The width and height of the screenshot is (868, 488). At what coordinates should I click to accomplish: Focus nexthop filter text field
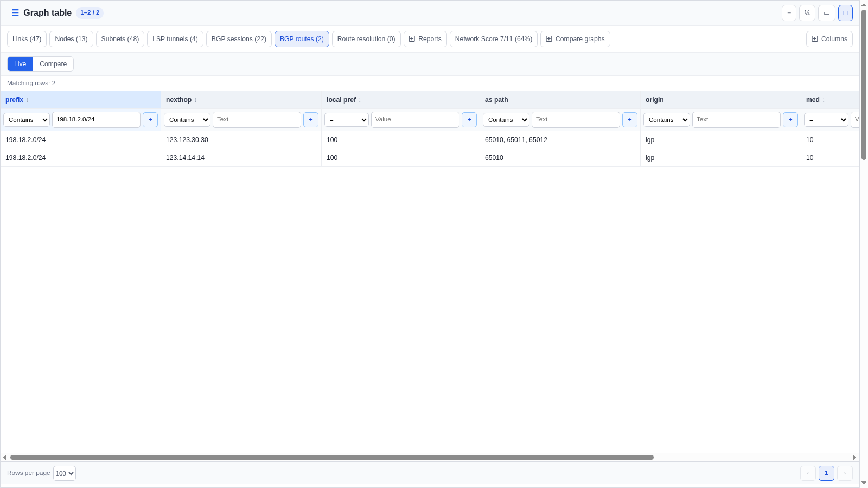click(257, 120)
